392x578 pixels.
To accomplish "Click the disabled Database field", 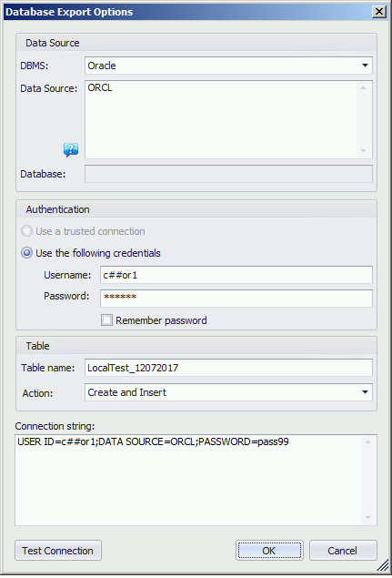I will pyautogui.click(x=228, y=174).
